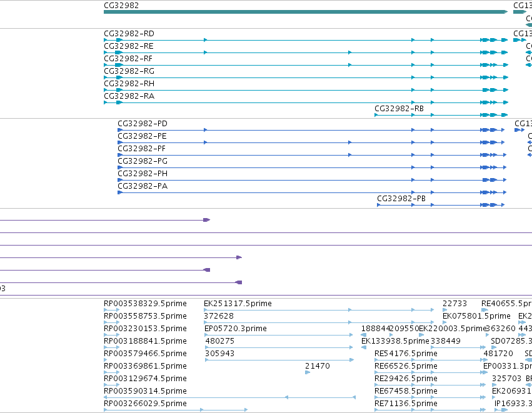Click the 372628 feature label

219,316
